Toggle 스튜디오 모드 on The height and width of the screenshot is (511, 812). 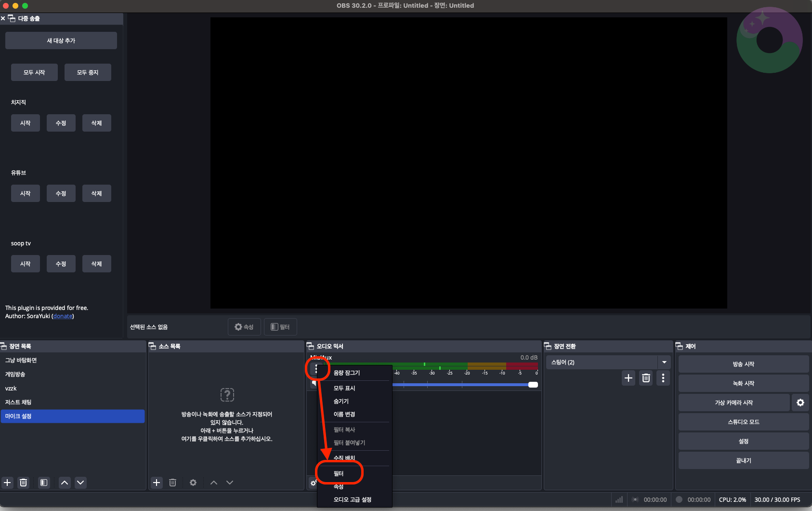[744, 422]
